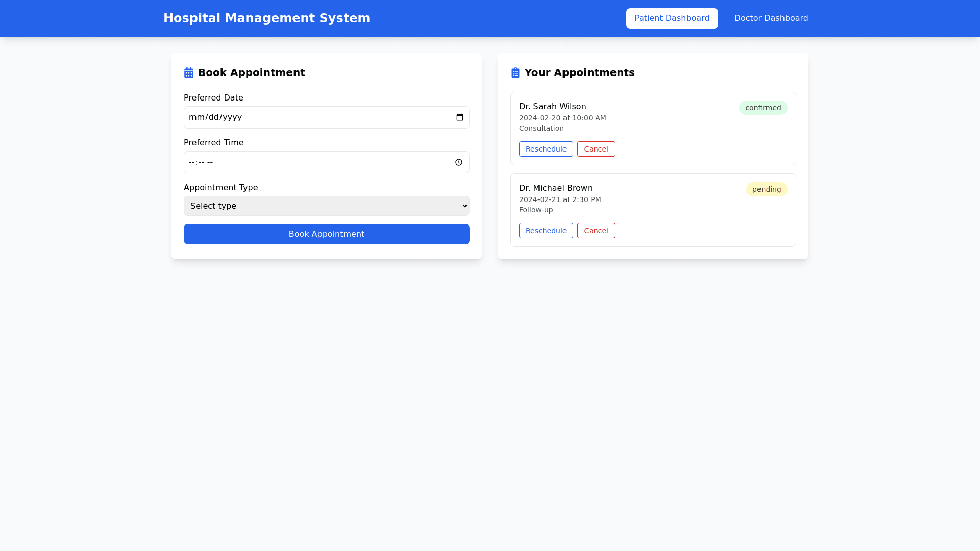Click the calendar icon beside Book Appointment
This screenshot has height=551, width=980.
click(x=189, y=72)
